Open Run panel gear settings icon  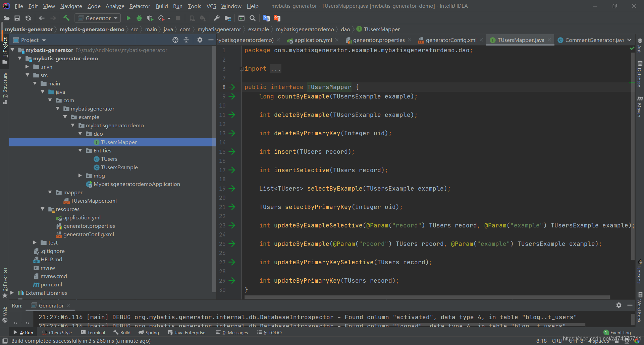pyautogui.click(x=619, y=305)
